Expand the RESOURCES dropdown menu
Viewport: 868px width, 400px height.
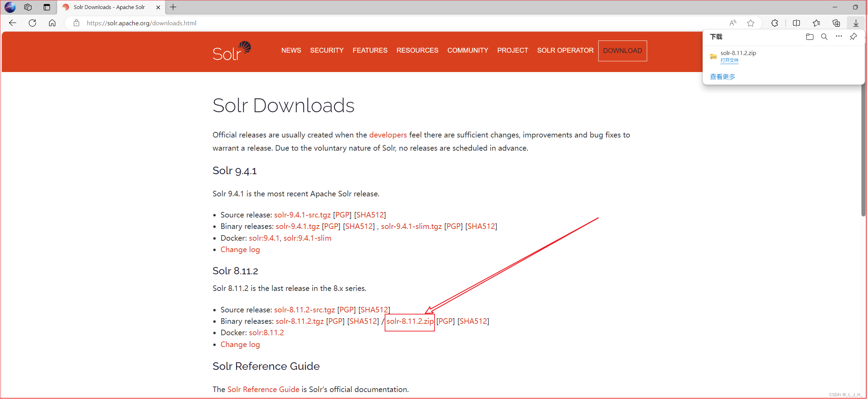point(418,51)
